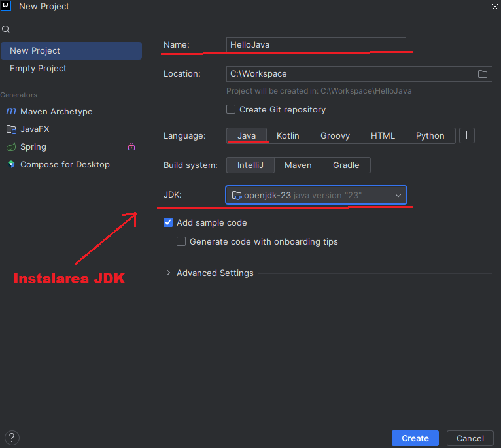Enable Generate code with onboarding tips

(x=181, y=241)
